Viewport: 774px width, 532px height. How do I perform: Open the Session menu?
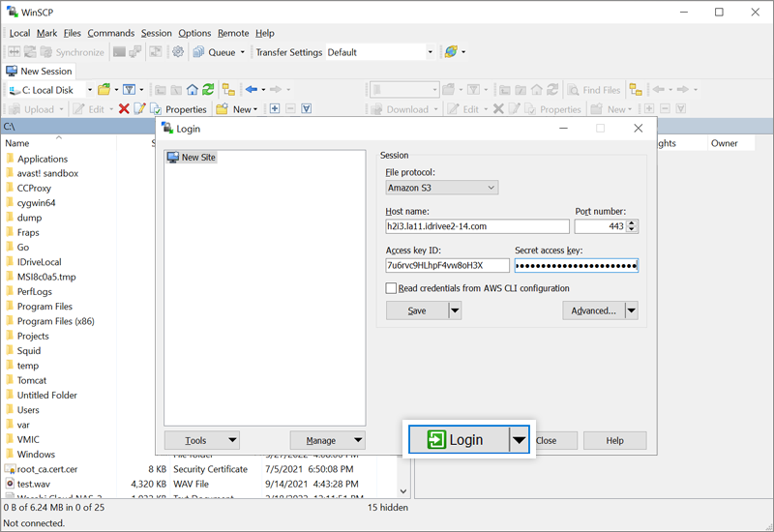click(x=157, y=33)
